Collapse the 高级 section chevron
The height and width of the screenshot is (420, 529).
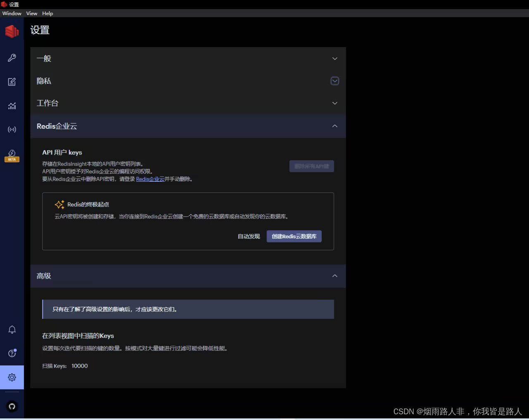335,276
